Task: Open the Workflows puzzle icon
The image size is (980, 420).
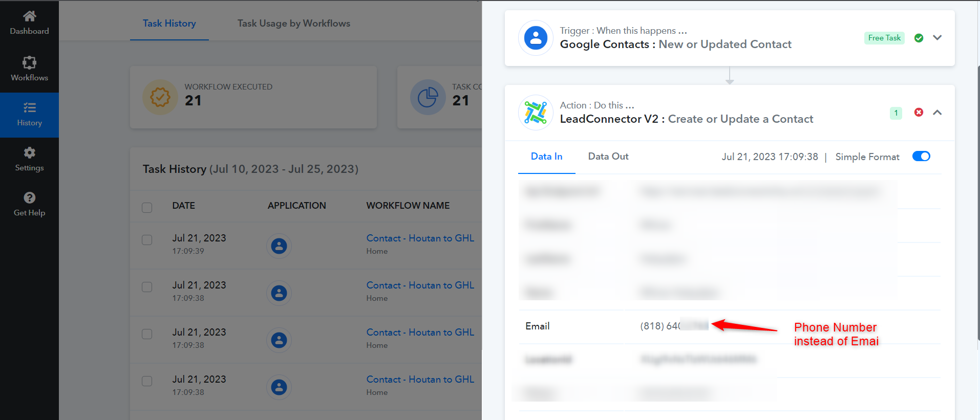Action: [x=30, y=62]
